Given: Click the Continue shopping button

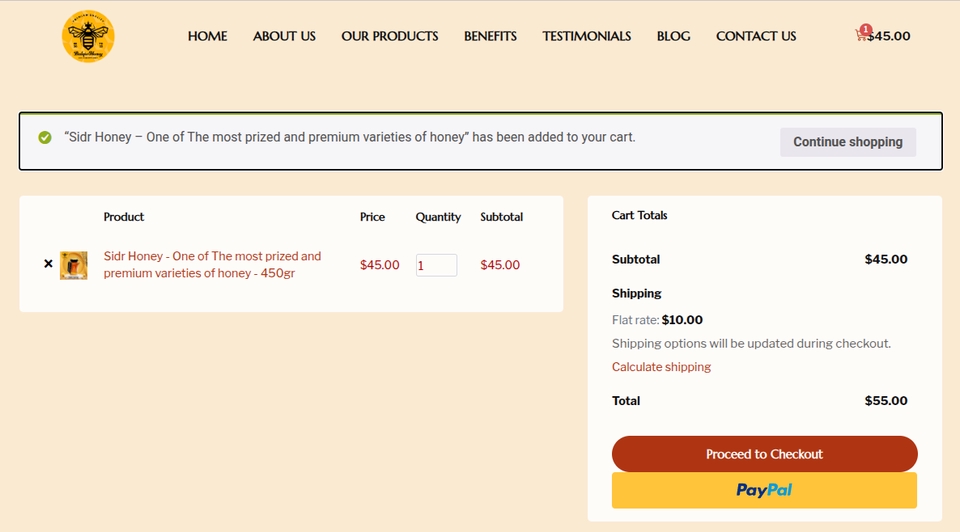Looking at the screenshot, I should 848,142.
